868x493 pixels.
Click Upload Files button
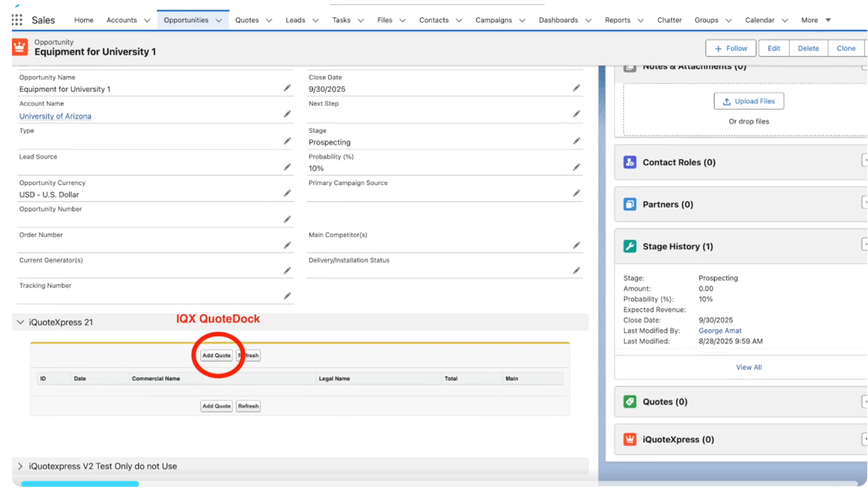[749, 101]
